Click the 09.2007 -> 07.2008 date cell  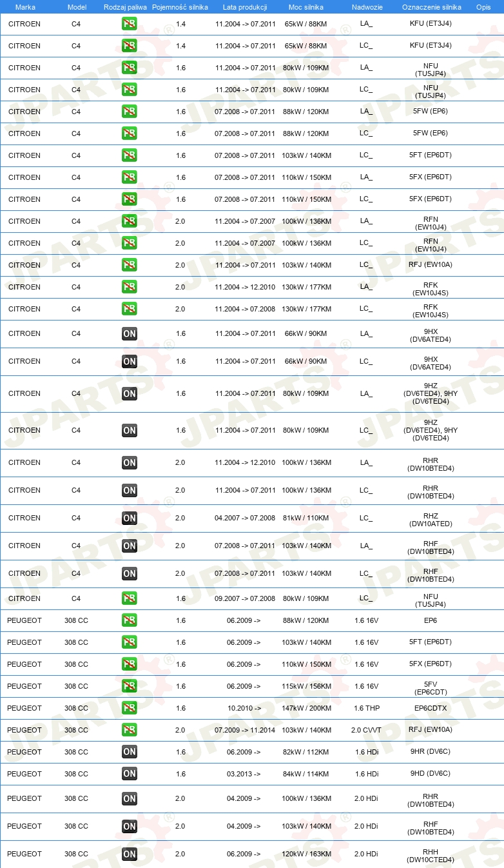click(x=245, y=598)
